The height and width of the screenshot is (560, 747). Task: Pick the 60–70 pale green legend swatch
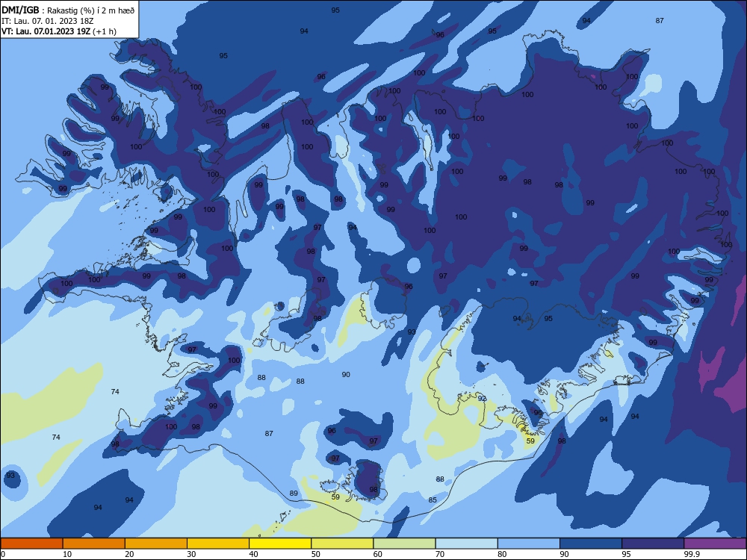click(404, 544)
